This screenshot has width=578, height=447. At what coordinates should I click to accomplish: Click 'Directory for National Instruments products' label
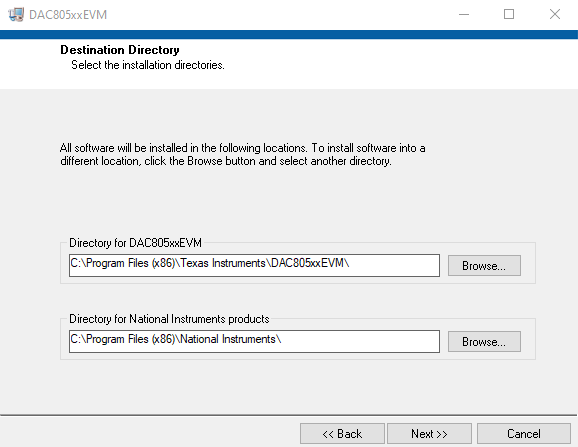[169, 319]
